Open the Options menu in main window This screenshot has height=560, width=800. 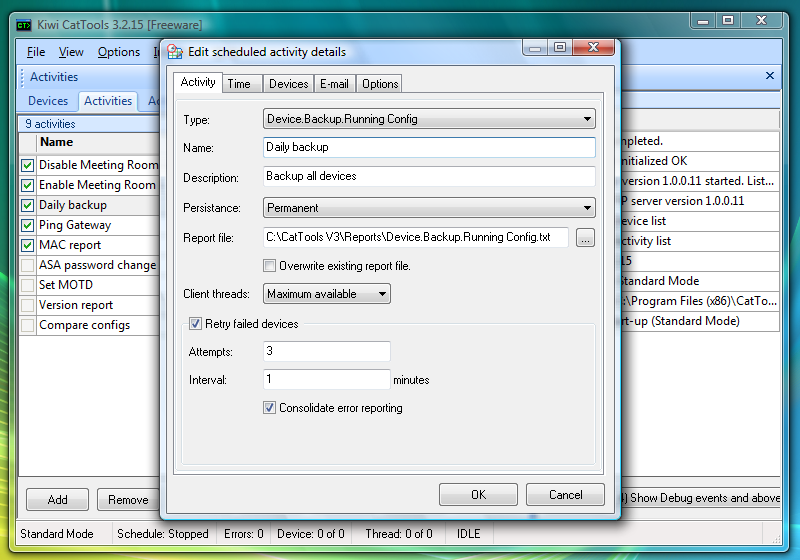click(x=119, y=52)
